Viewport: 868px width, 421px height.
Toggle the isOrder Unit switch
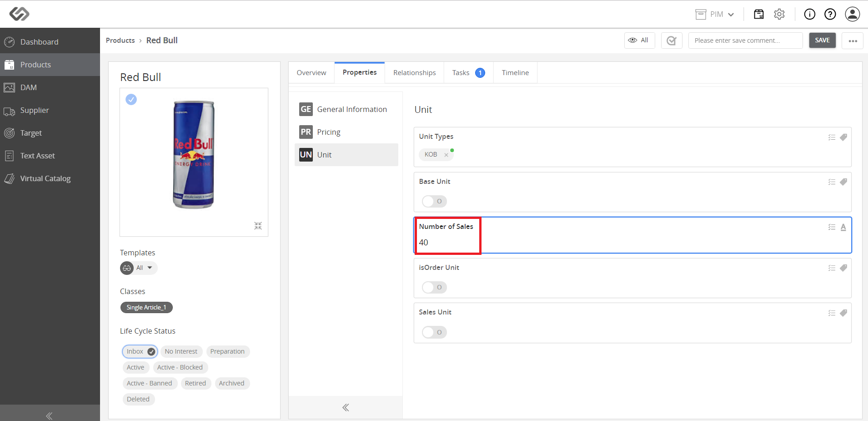tap(434, 287)
